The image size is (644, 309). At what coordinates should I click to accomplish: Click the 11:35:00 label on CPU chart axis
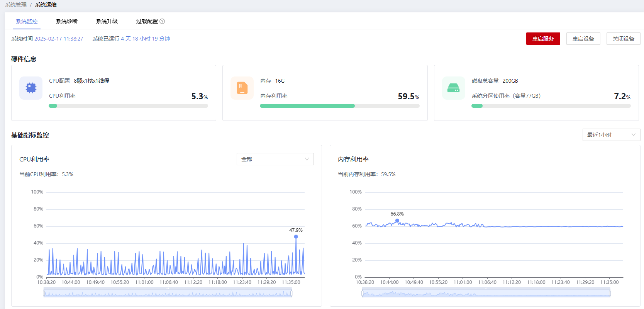(x=291, y=282)
